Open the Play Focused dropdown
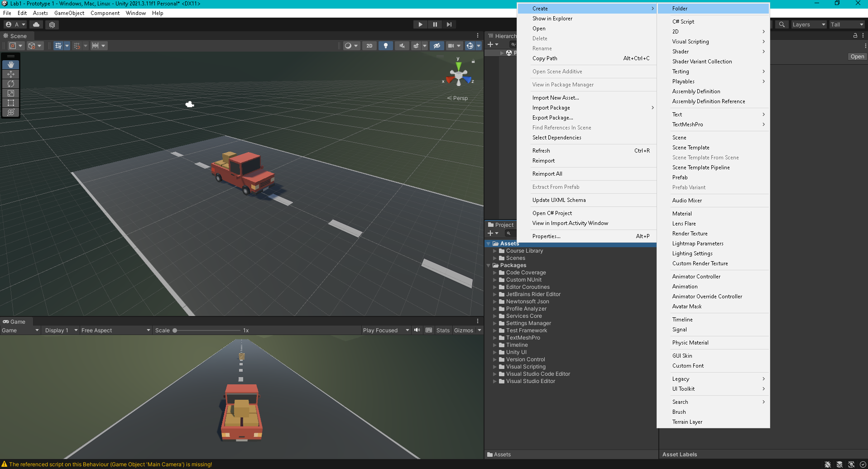Viewport: 868px width, 469px height. point(385,330)
